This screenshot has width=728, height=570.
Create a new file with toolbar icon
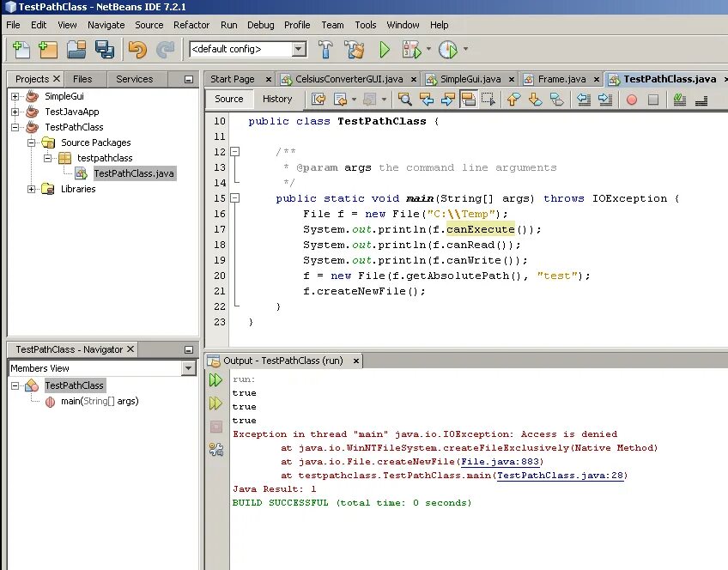coord(21,49)
